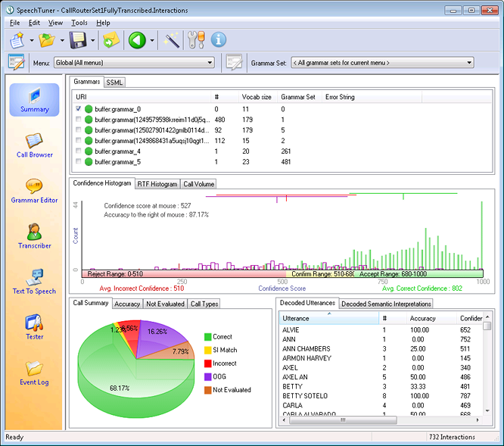Switch to the Call Types tab

click(204, 304)
